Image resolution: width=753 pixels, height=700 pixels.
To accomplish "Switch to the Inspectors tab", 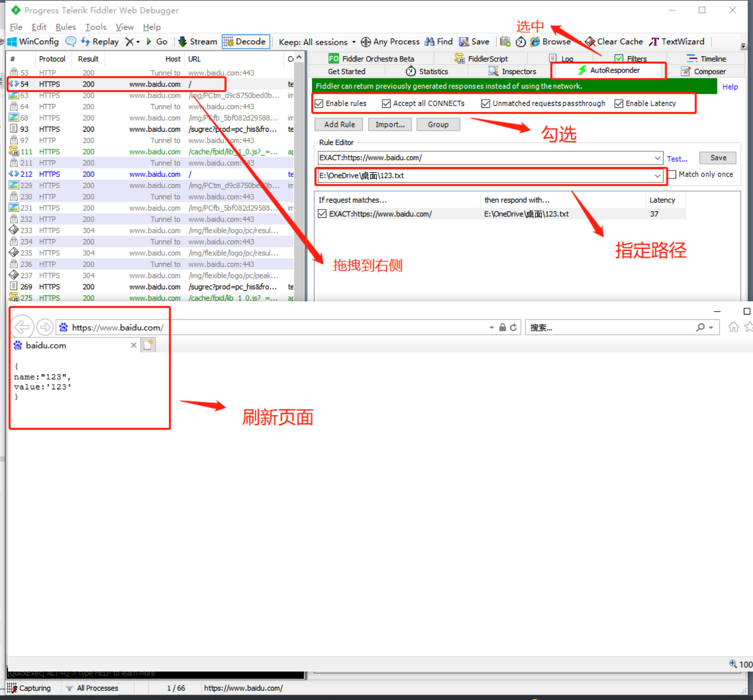I will point(512,71).
